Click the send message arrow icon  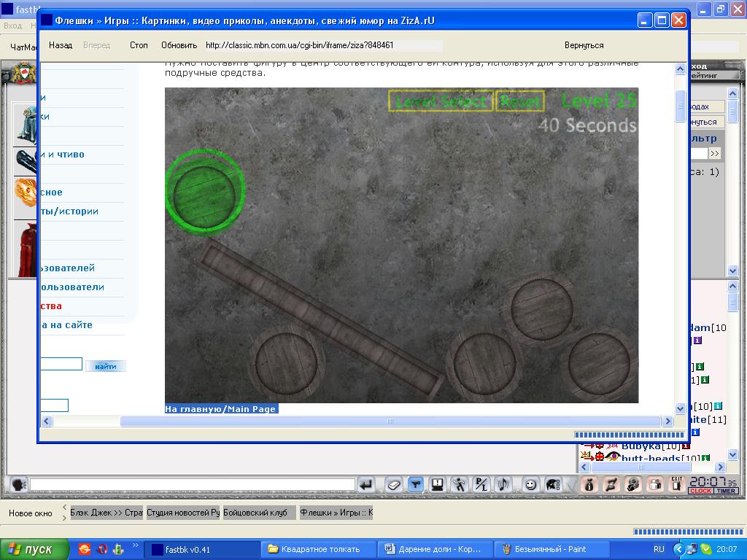tap(366, 485)
